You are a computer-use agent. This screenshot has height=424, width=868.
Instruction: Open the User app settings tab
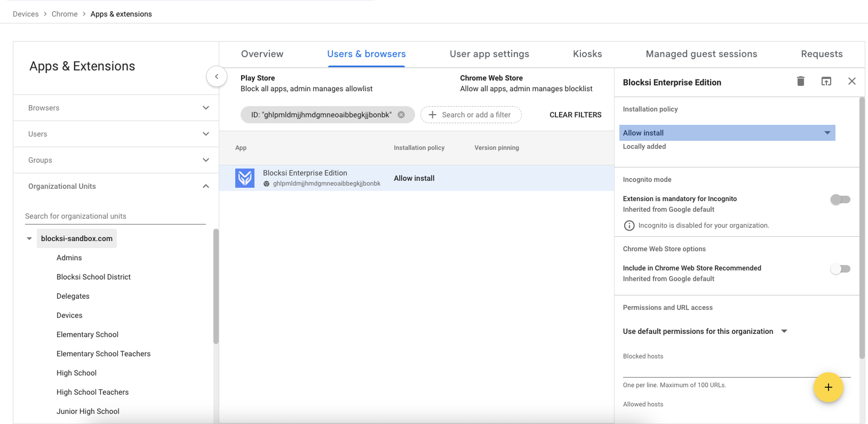[x=490, y=54]
